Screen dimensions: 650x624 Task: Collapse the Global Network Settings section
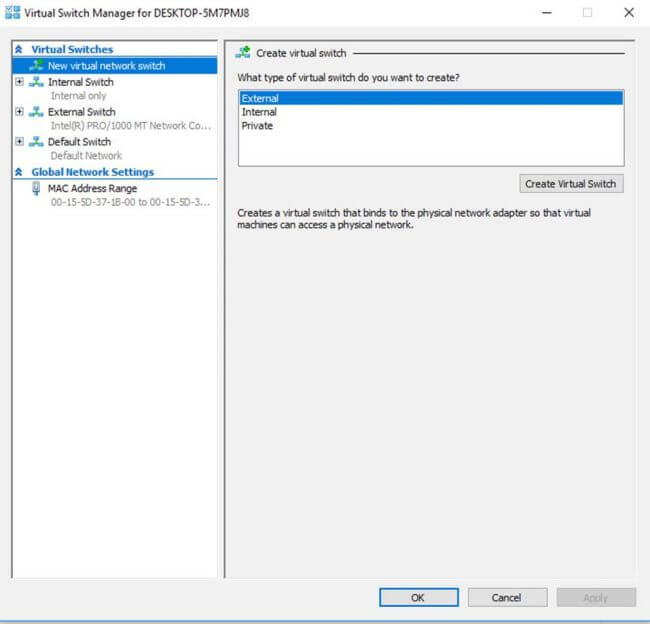19,172
